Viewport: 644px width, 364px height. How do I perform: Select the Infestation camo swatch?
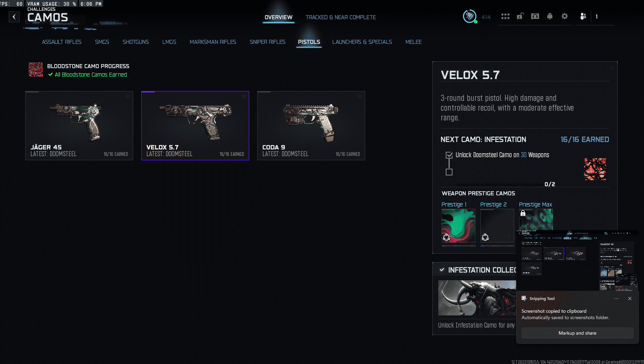(595, 169)
